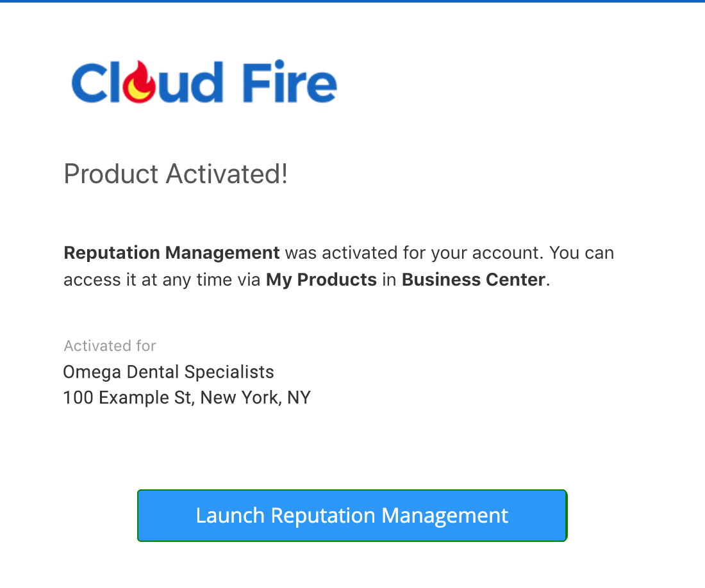Click the letter C of Cloud logo
Image resolution: width=705 pixels, height=588 pixels.
click(x=89, y=83)
